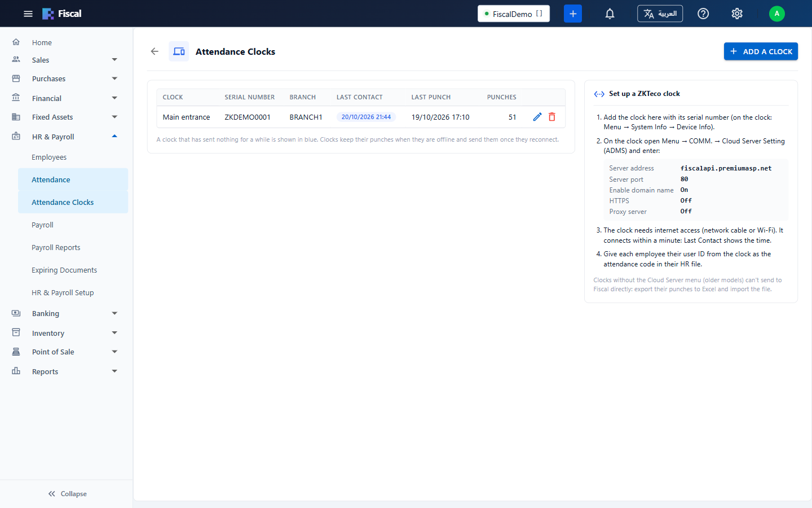Open the FiscalDemo company selector
812x508 pixels.
[x=514, y=14]
